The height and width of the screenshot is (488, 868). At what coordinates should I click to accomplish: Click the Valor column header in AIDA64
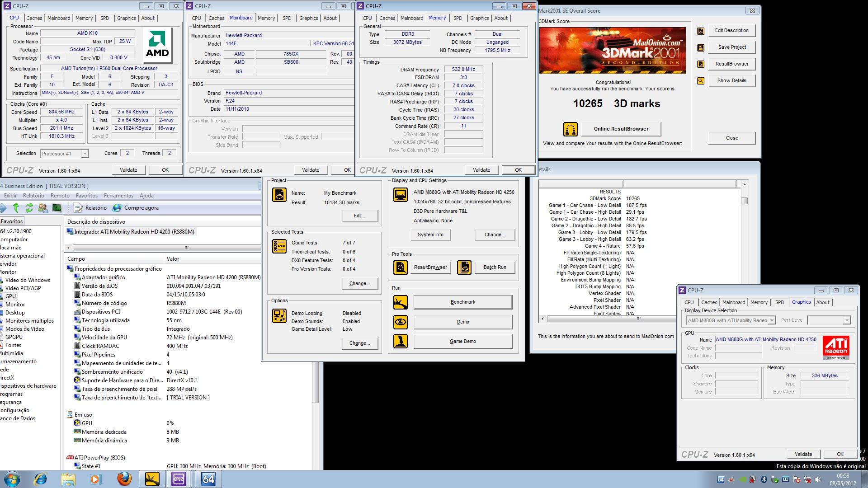[x=212, y=259]
